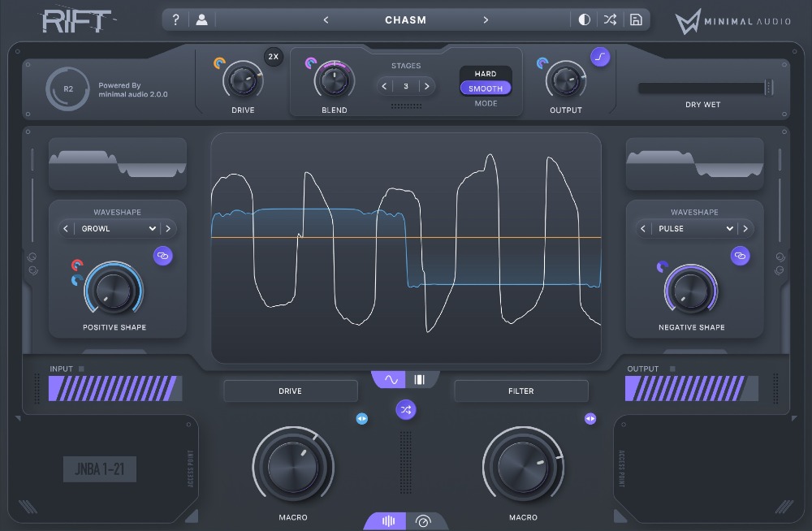Toggle the link icon beside Positive Shape
This screenshot has width=812, height=531.
(x=162, y=256)
